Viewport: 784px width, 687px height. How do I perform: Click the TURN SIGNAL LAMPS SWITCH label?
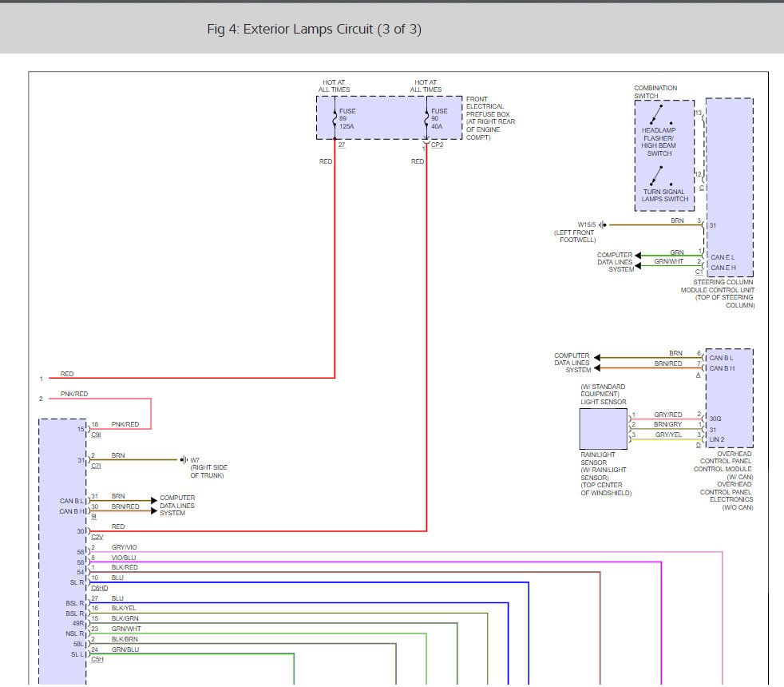664,195
